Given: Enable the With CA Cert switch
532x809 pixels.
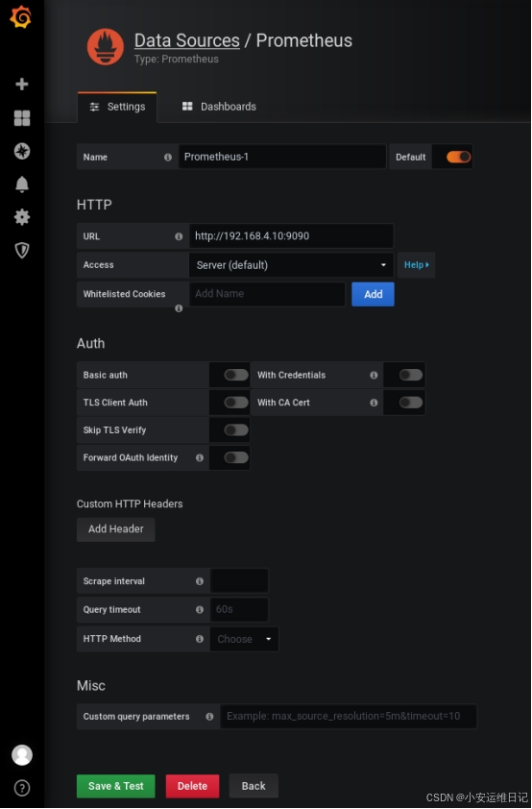Looking at the screenshot, I should coord(411,403).
